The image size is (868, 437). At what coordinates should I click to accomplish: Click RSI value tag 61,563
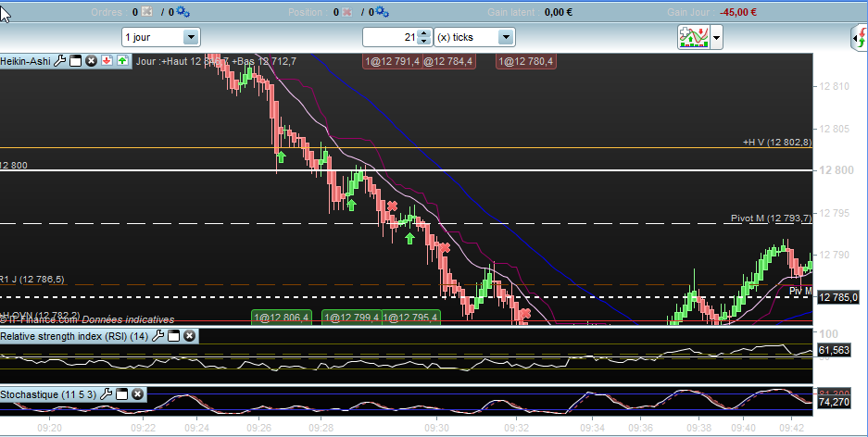[834, 350]
